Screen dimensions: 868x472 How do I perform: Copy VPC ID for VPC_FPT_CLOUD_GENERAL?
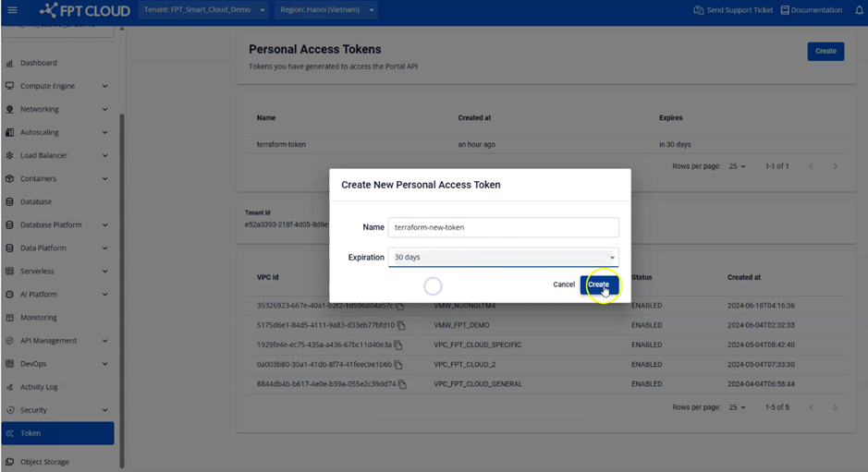click(401, 384)
